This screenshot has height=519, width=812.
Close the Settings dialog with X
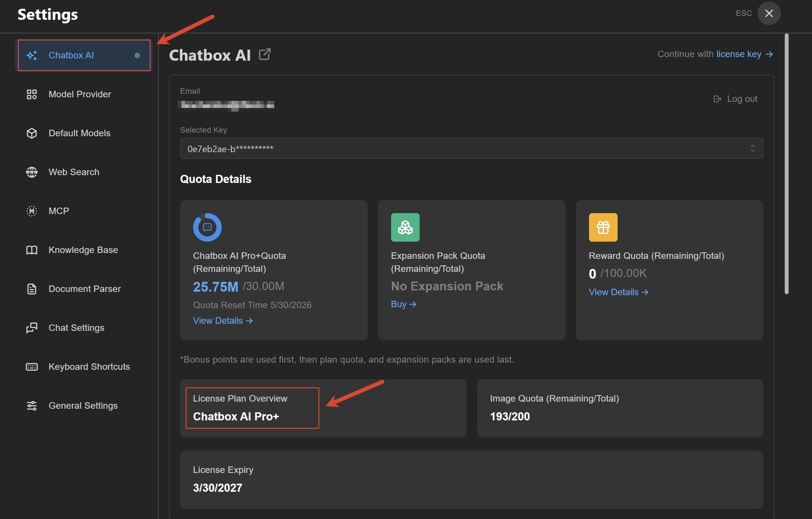(769, 13)
